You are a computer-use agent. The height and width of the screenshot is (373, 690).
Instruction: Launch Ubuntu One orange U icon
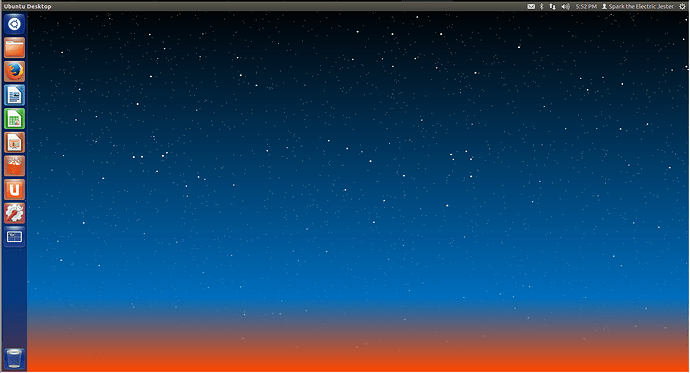point(15,190)
